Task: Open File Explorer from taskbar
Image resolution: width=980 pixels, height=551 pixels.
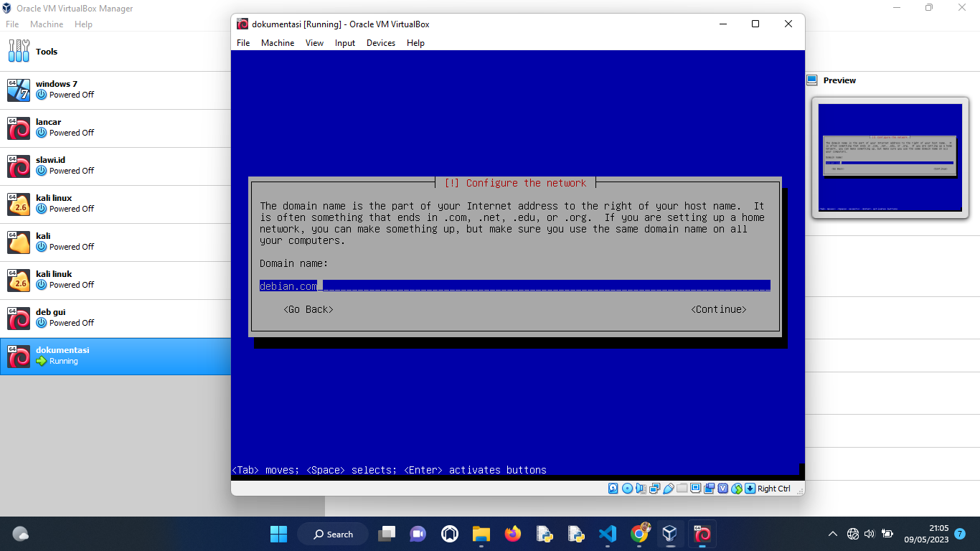Action: tap(481, 534)
